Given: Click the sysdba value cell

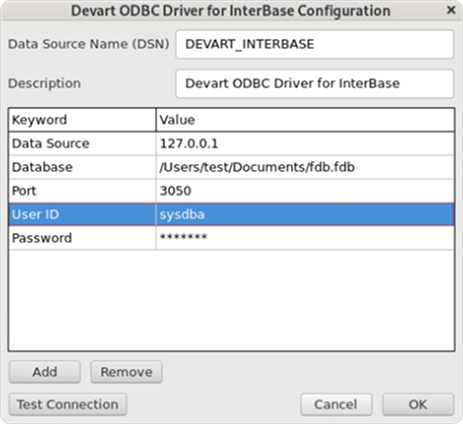Looking at the screenshot, I should click(305, 214).
